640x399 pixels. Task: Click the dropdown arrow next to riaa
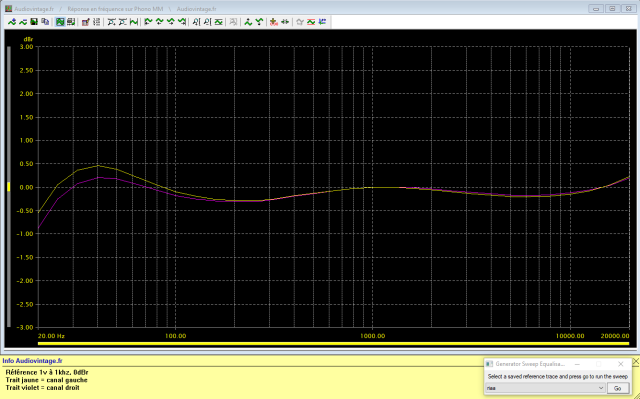600,388
